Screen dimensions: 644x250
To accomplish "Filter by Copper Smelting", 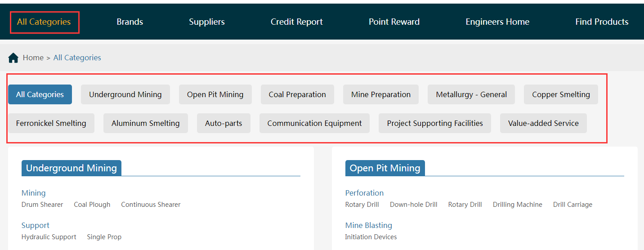I will click(561, 94).
